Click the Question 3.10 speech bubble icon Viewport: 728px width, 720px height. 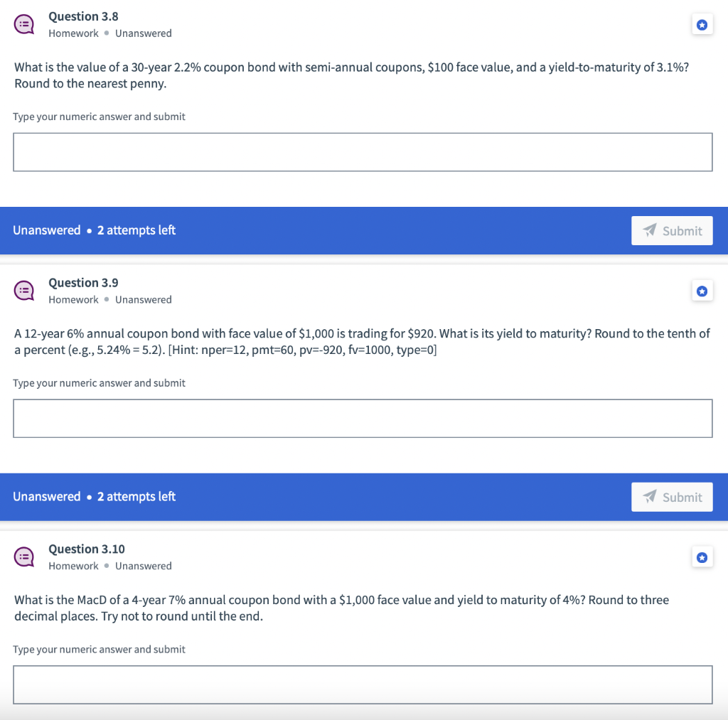tap(23, 557)
